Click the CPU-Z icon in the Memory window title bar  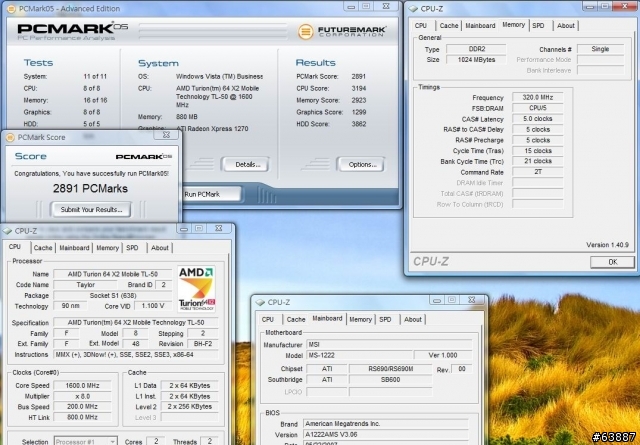[x=413, y=8]
